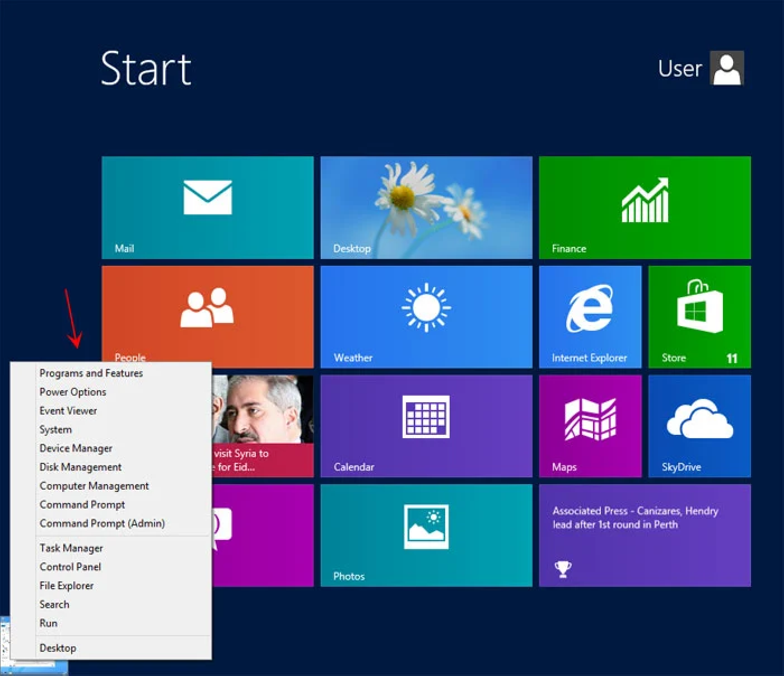Screen dimensions: 784x676
Task: Open the Maps tile icon
Action: (x=590, y=419)
